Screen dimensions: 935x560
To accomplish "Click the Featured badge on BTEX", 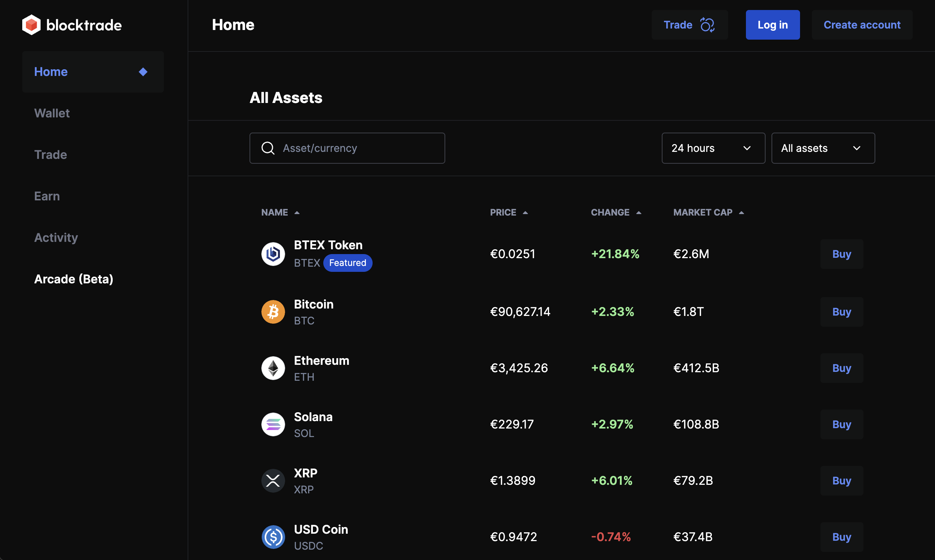I will pyautogui.click(x=347, y=263).
